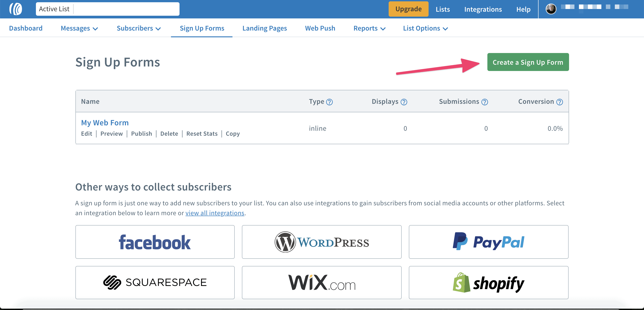This screenshot has width=644, height=310.
Task: Click the AWeber logo icon
Action: (x=16, y=9)
